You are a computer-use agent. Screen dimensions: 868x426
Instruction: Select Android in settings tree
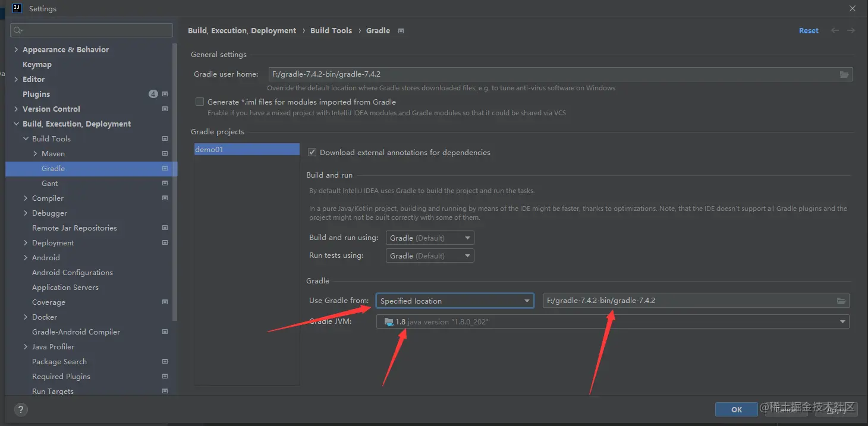(x=46, y=257)
